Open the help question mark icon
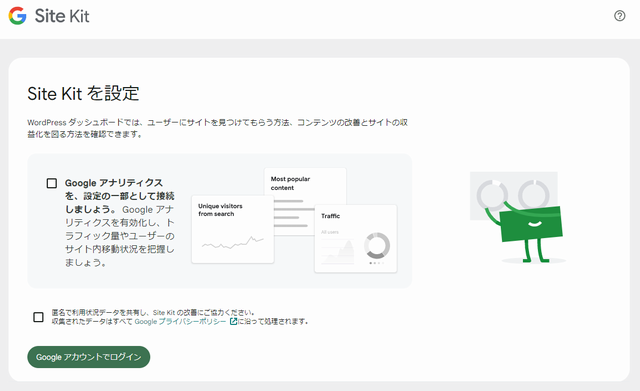This screenshot has width=640, height=391. coord(619,16)
